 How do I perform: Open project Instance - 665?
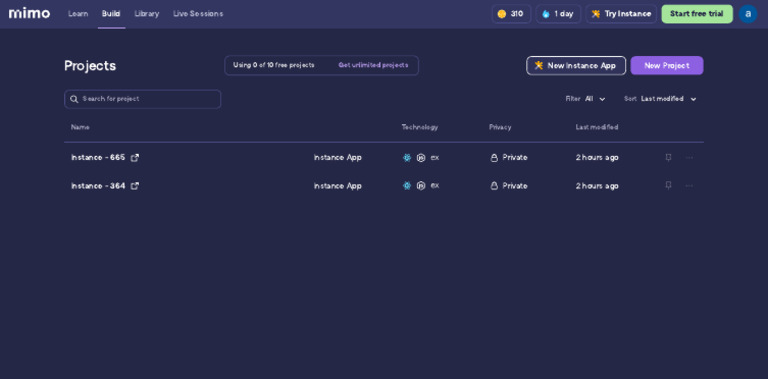[x=98, y=158]
